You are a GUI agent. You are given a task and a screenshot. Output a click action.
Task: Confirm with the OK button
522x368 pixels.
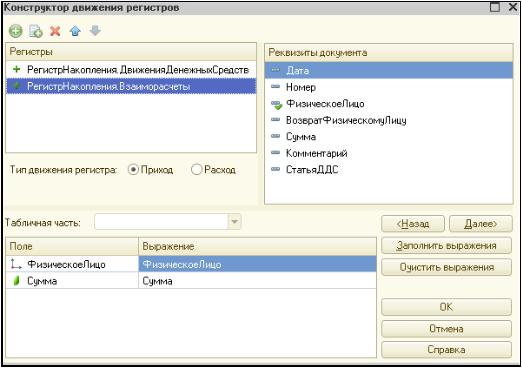(x=446, y=307)
